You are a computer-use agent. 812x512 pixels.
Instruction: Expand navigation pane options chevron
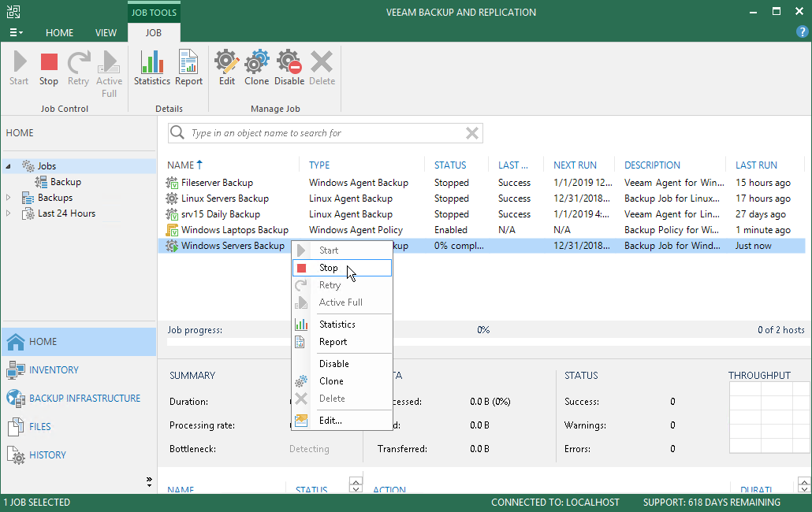pos(149,482)
